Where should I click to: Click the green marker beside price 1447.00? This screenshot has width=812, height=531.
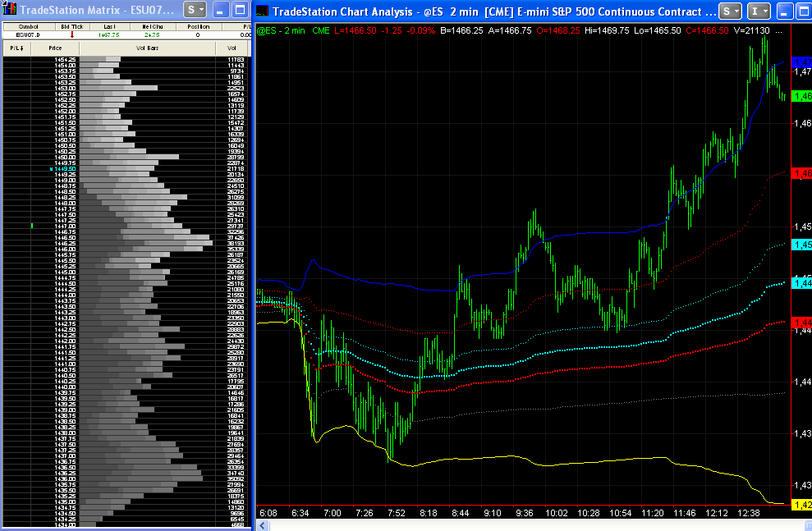click(x=32, y=227)
